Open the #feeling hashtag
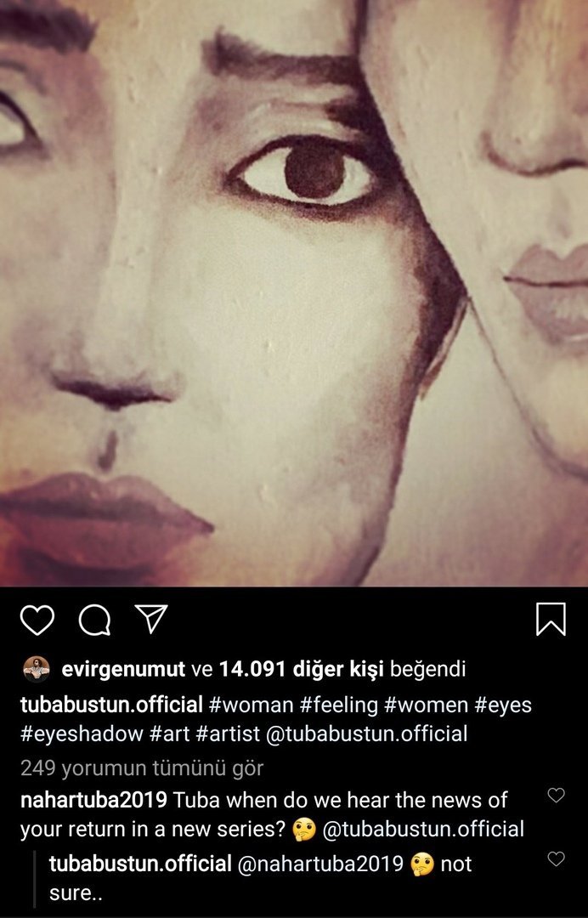 (339, 705)
